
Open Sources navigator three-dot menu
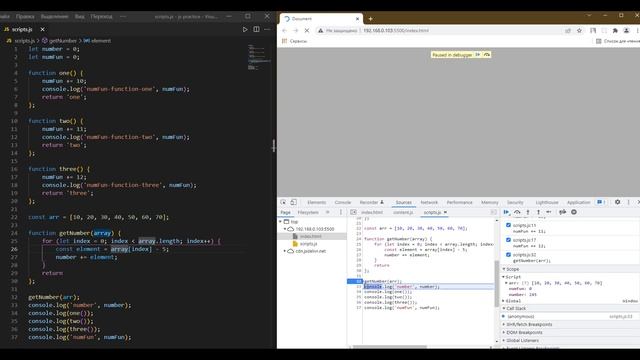[341, 212]
